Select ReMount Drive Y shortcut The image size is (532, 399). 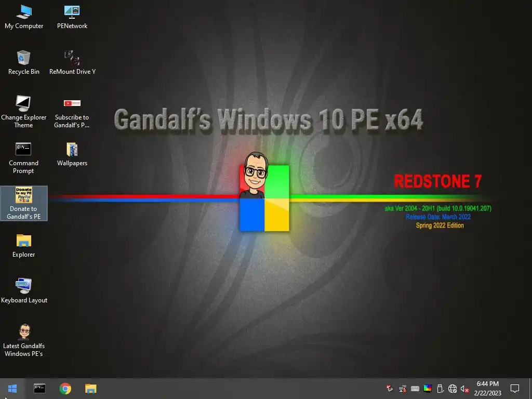pos(72,63)
